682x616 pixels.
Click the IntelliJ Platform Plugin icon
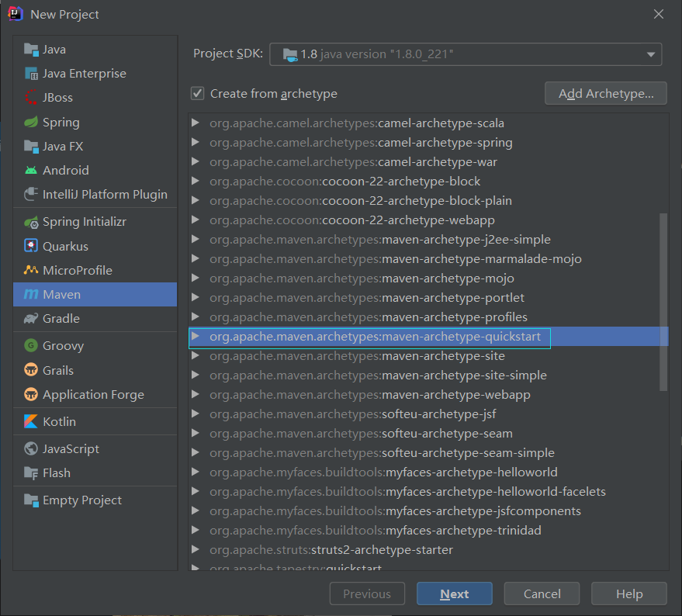point(31,194)
